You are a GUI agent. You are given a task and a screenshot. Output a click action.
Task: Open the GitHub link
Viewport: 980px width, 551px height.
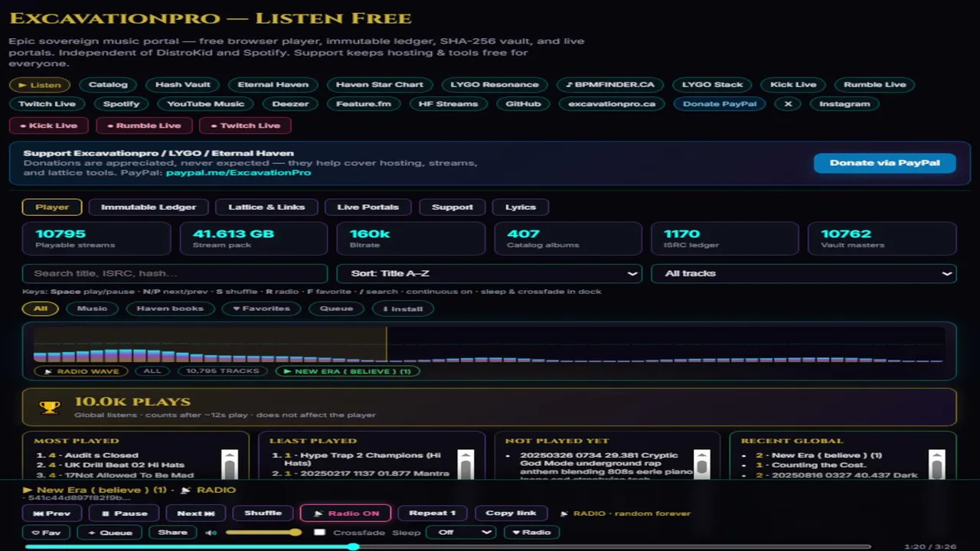pyautogui.click(x=523, y=104)
